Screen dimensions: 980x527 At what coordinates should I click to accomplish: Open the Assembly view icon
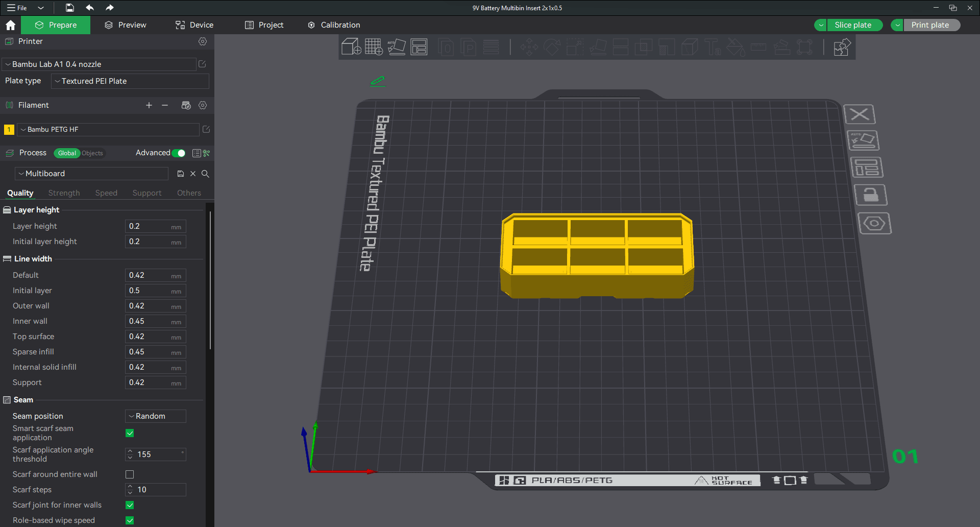click(x=842, y=47)
